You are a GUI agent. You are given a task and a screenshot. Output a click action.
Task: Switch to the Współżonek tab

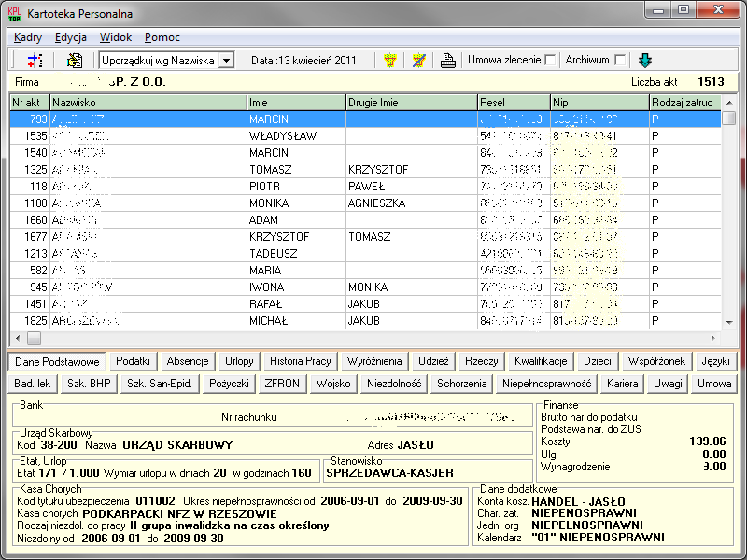tap(656, 361)
